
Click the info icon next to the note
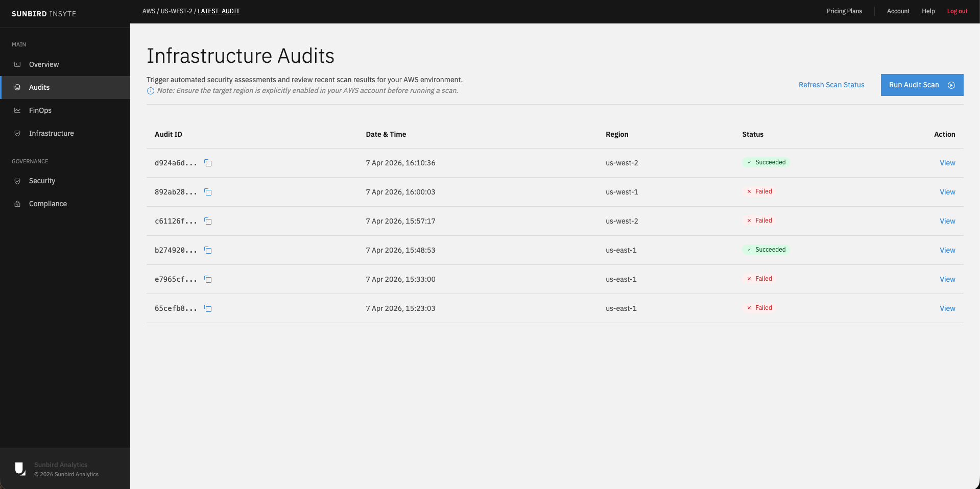150,90
